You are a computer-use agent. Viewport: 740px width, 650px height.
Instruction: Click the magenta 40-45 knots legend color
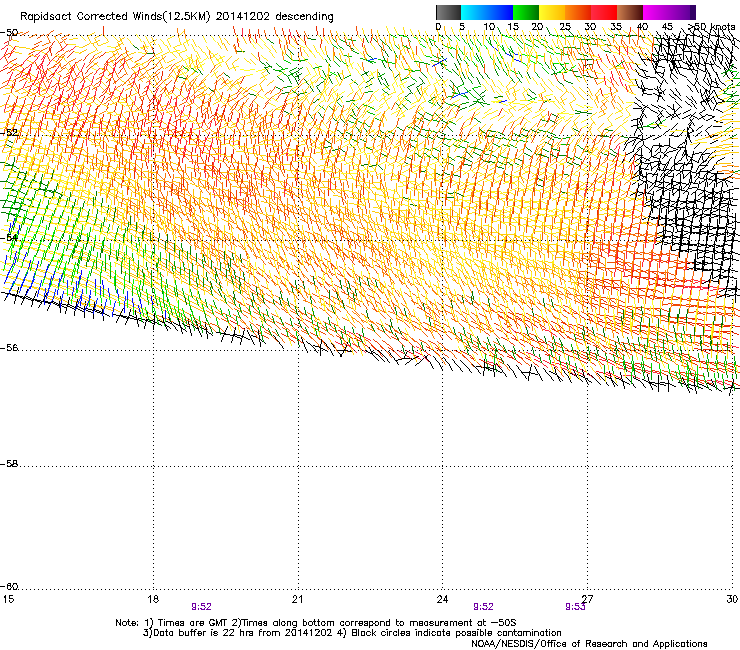tap(656, 12)
